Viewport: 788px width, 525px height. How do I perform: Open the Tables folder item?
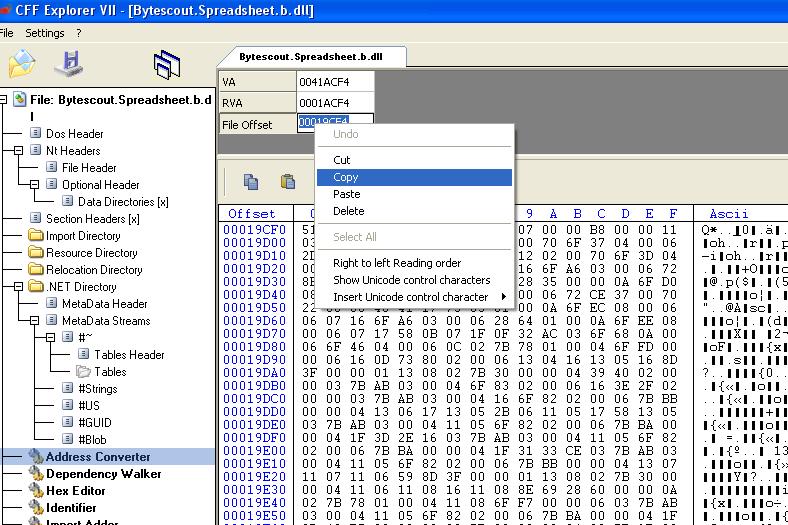[110, 372]
